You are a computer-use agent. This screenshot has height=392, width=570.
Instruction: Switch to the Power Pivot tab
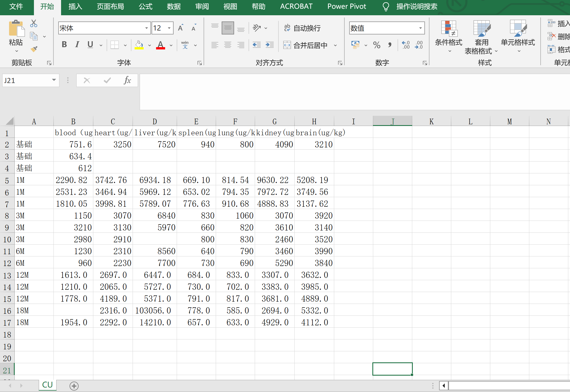(347, 6)
